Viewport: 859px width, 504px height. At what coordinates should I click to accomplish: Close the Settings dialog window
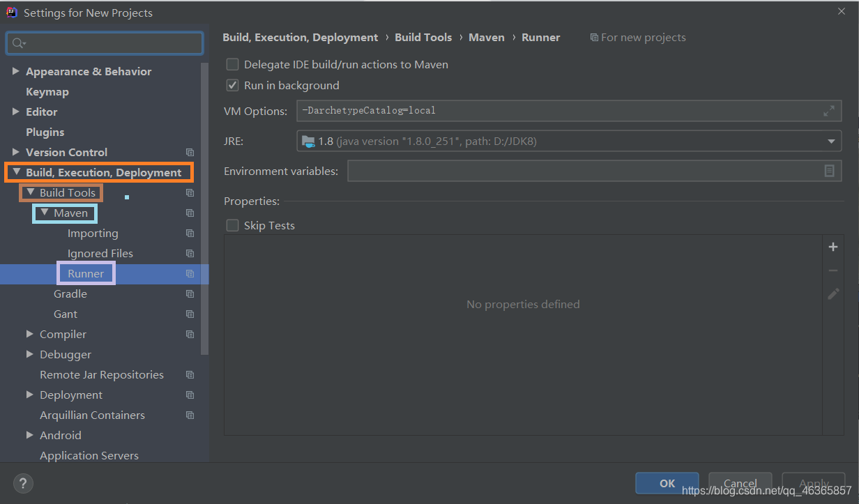pyautogui.click(x=842, y=10)
